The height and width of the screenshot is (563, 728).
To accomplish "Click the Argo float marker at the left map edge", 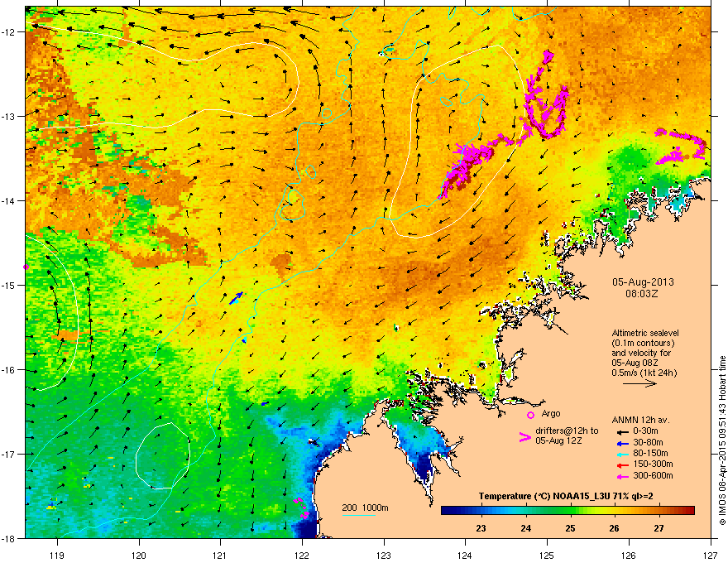I will [x=26, y=267].
